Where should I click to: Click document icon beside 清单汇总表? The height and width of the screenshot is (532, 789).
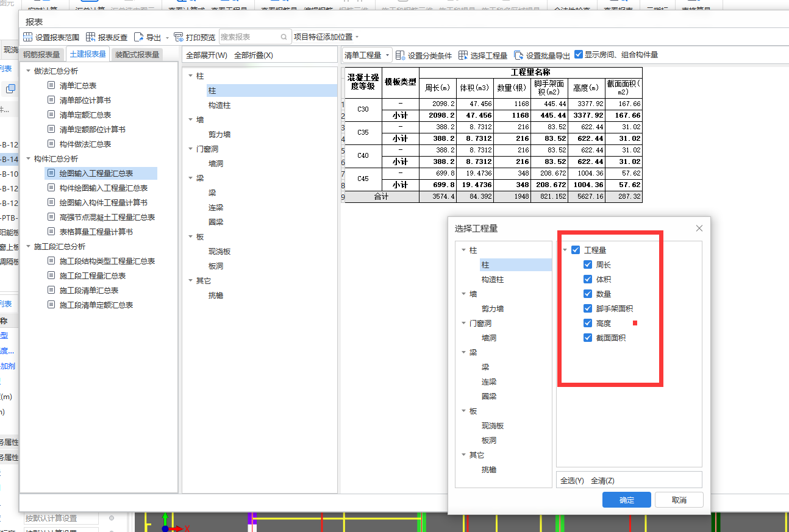pyautogui.click(x=51, y=85)
